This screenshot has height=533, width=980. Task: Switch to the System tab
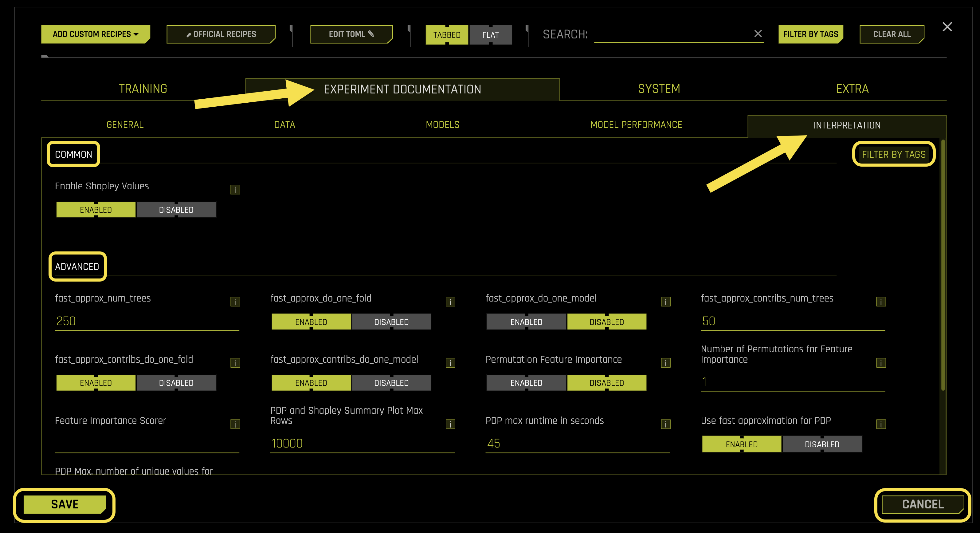pyautogui.click(x=659, y=88)
